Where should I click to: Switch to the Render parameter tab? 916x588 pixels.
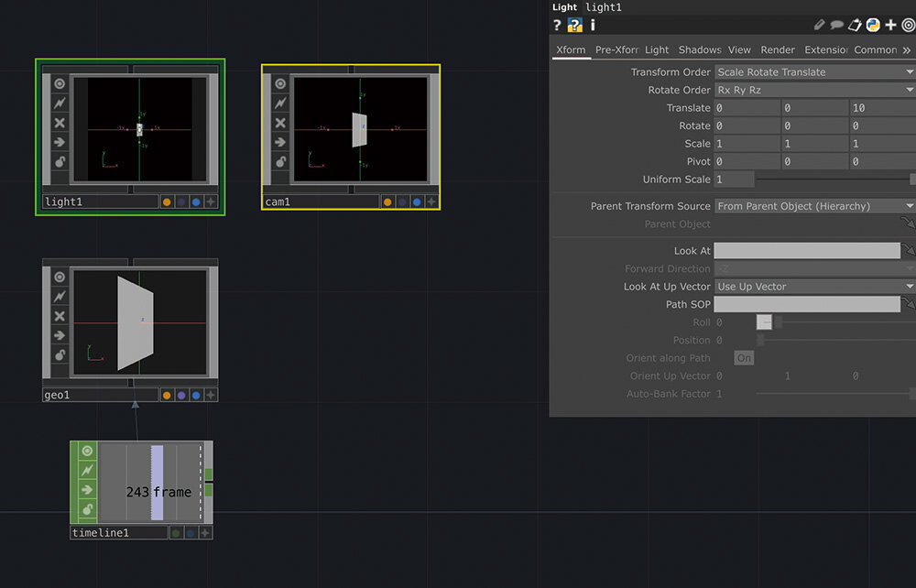778,49
